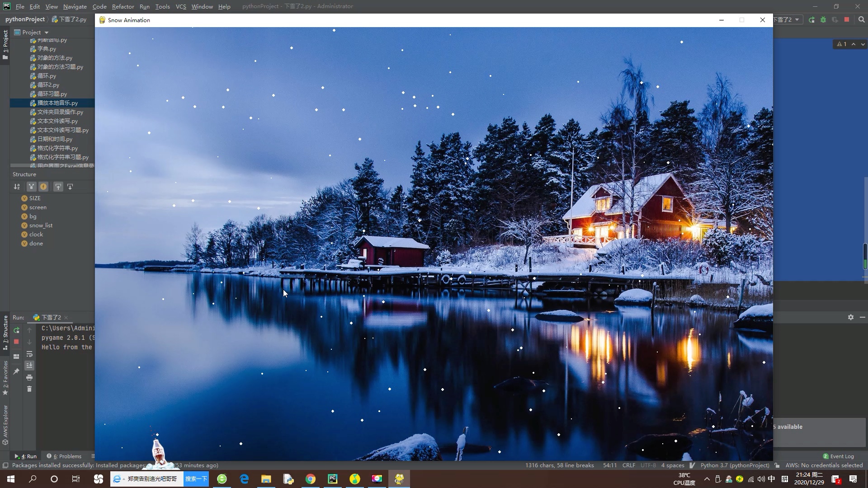Open the Refactor menu
This screenshot has width=868, height=488.
point(123,6)
